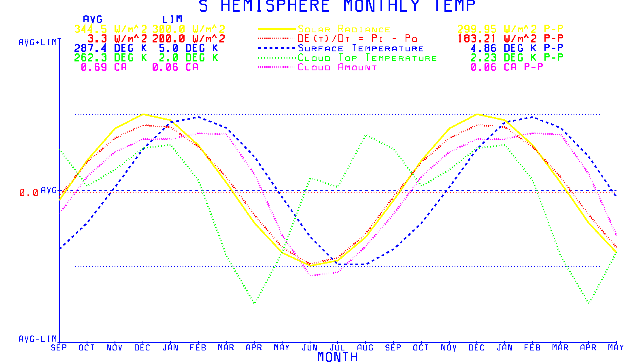Click the S HEMISPHERE MONTHLY TEMP chart title
This screenshot has width=644, height=363.
coord(337,6)
